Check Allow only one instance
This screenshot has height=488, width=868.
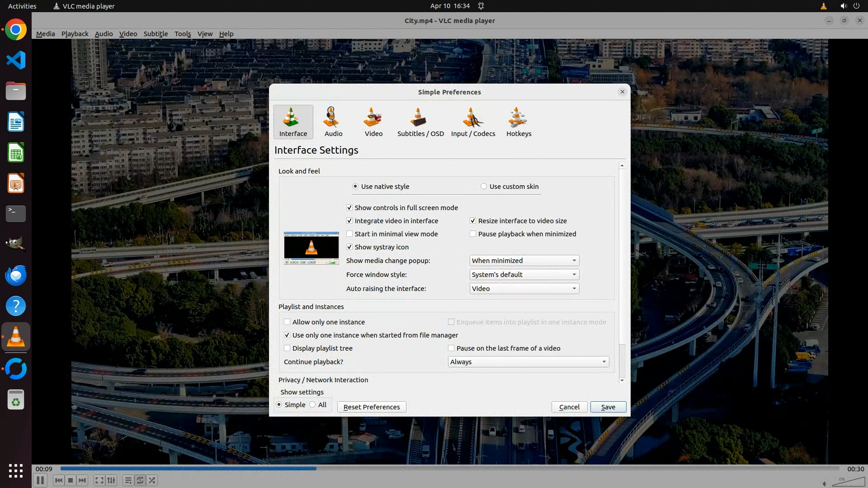tap(287, 322)
